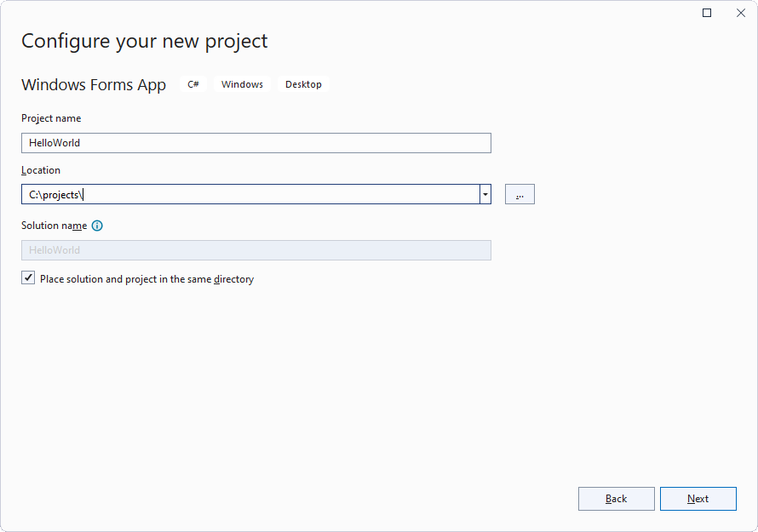
Task: Click the Windows platform tag
Action: [242, 84]
